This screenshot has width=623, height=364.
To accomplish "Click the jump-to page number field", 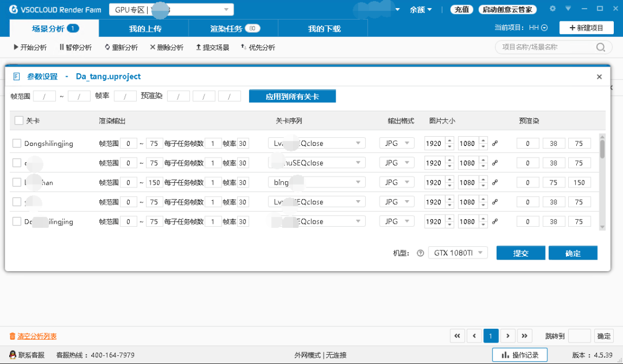I will 579,336.
